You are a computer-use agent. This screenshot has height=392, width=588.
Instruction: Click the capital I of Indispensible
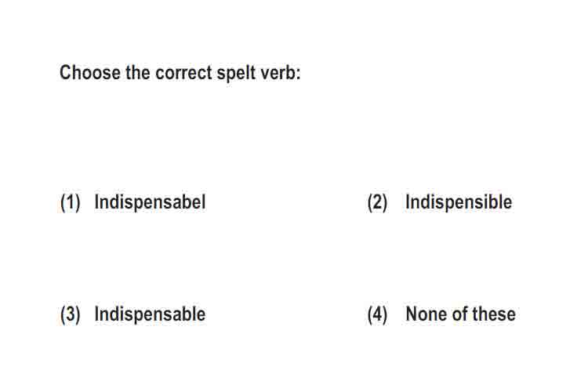[408, 201]
